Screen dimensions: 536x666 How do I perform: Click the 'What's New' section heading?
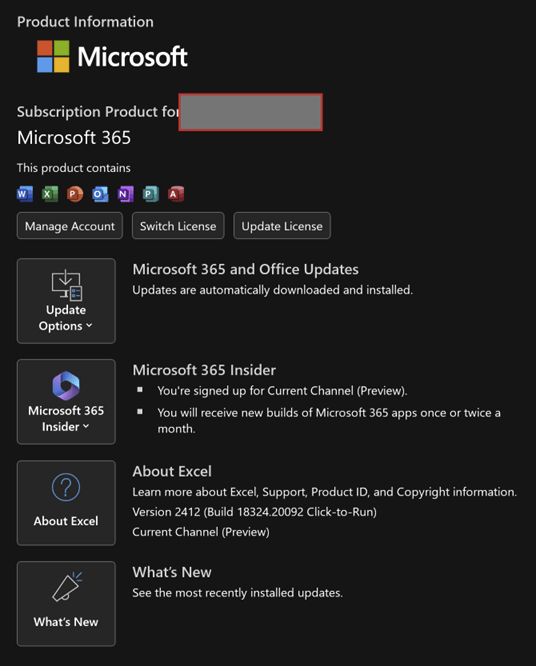pos(172,572)
